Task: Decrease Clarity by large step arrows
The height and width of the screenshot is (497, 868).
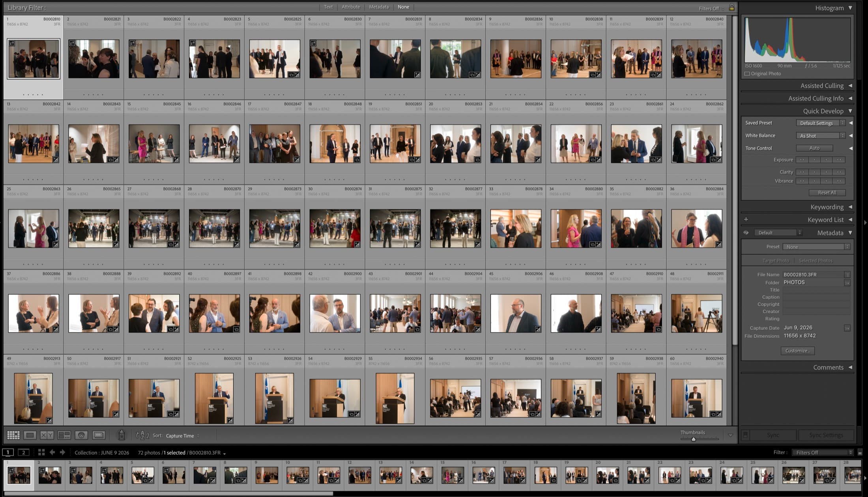Action: point(802,172)
